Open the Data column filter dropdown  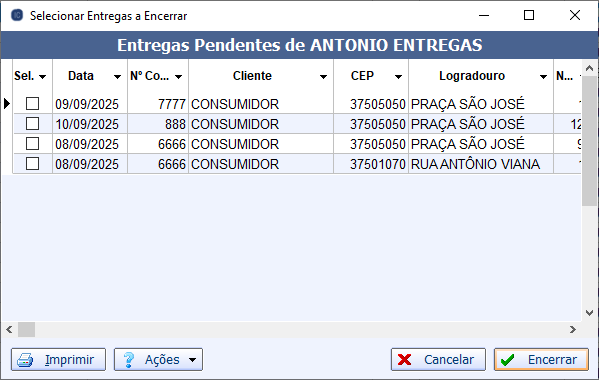tap(117, 77)
